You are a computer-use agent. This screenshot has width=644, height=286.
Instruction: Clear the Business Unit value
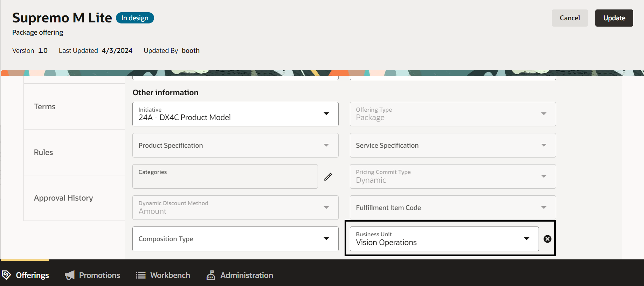point(547,239)
